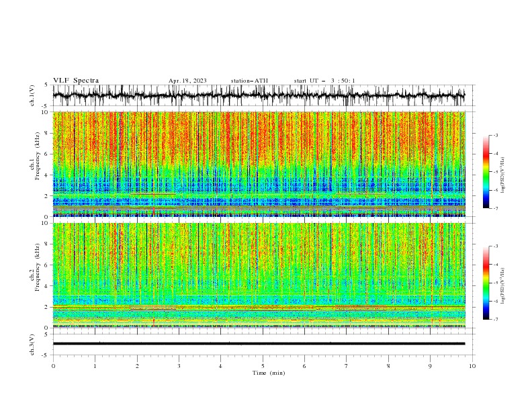This screenshot has height=411, width=532.
Task: Click the upper color scale bar for ch.1
Action: coord(486,172)
